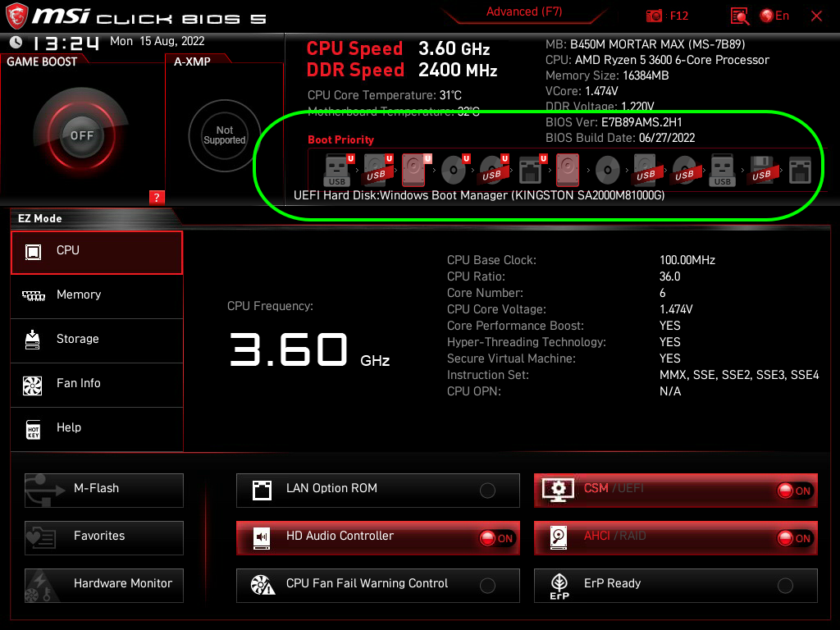Screen dimensions: 840x630
Task: Click UEFI Hard Disk:Windows Boot Manager text
Action: (x=479, y=195)
